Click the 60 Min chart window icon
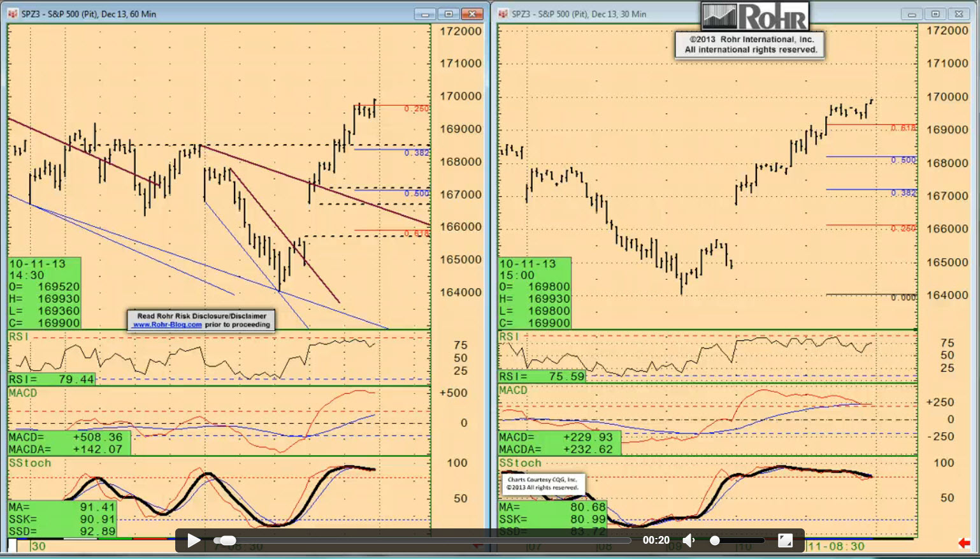The width and height of the screenshot is (980, 559). pos(13,13)
